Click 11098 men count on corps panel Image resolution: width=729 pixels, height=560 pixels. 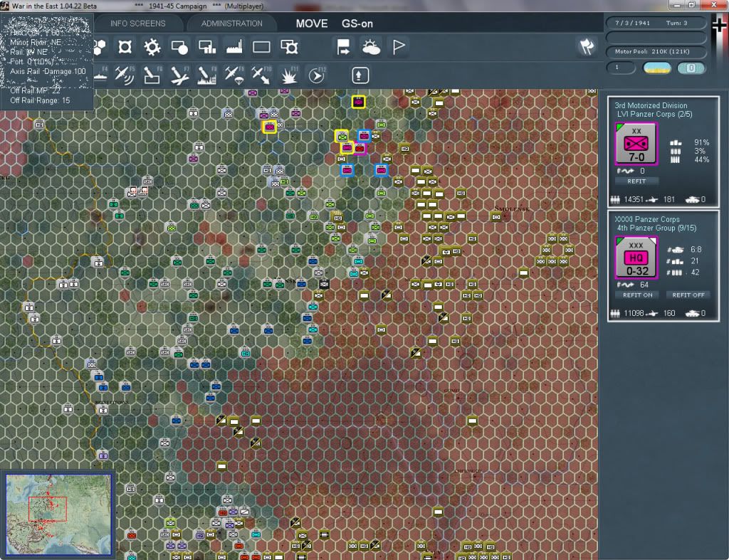pyautogui.click(x=634, y=313)
